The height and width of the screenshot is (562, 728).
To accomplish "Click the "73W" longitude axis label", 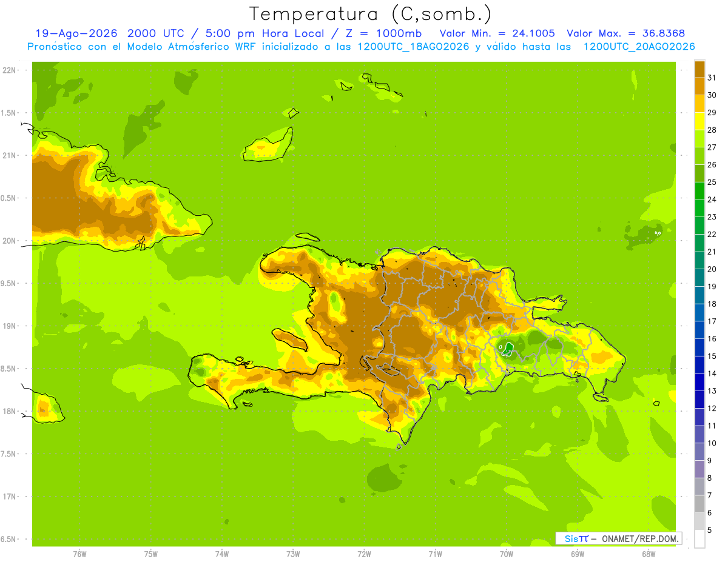I will (x=293, y=554).
